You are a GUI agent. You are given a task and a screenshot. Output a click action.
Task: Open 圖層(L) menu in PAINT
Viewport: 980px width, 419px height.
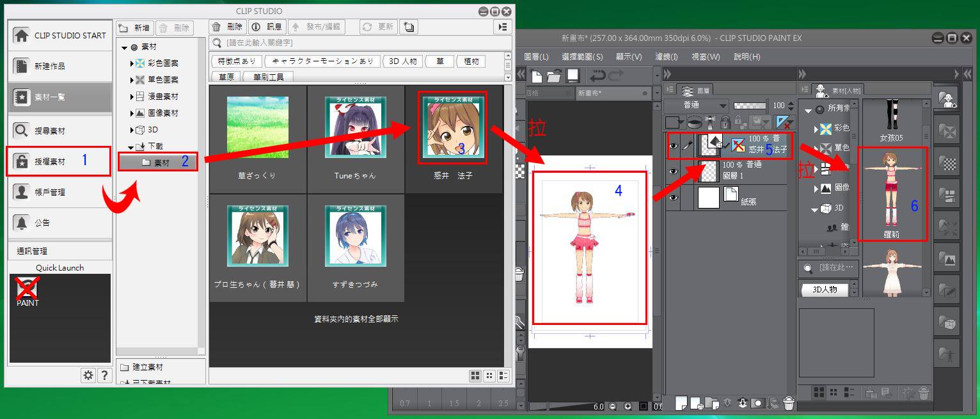tap(536, 57)
